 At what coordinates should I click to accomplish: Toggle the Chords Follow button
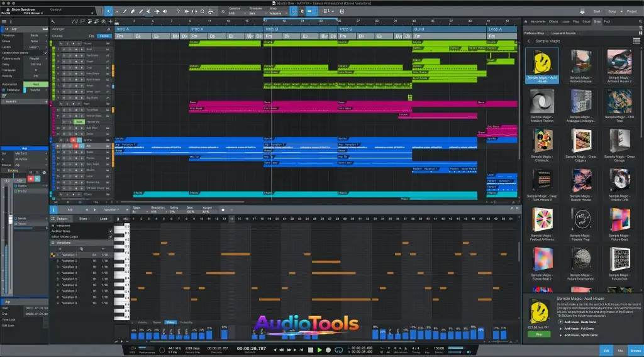(104, 36)
